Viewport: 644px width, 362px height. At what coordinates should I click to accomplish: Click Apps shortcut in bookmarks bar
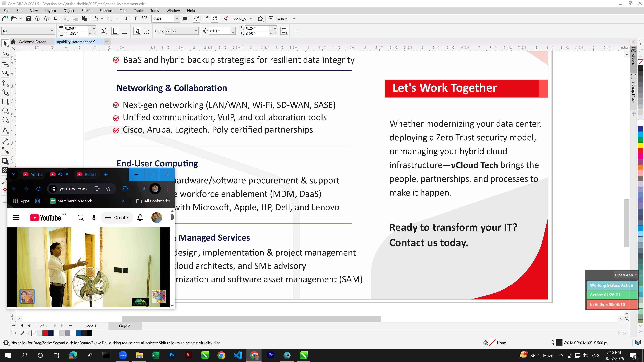21,201
